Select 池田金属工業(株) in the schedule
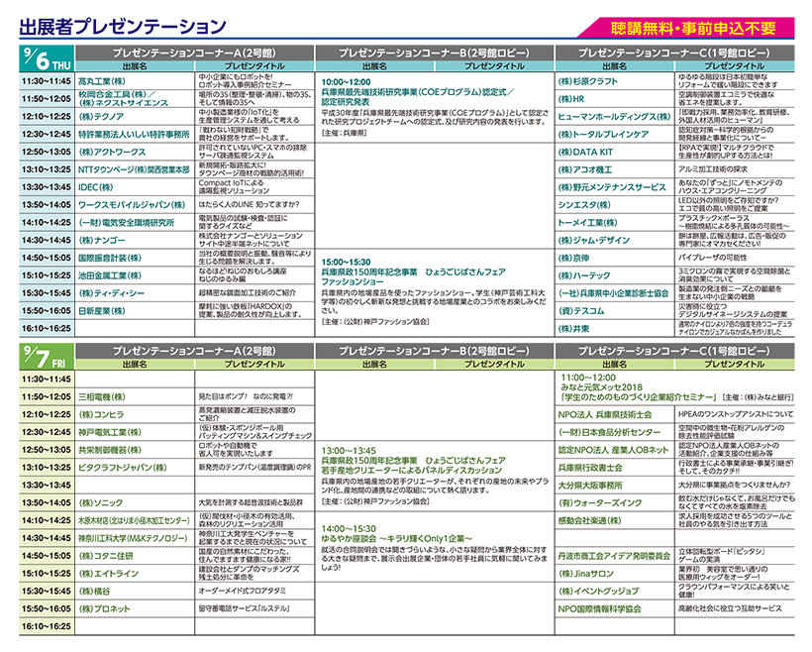 pyautogui.click(x=110, y=275)
